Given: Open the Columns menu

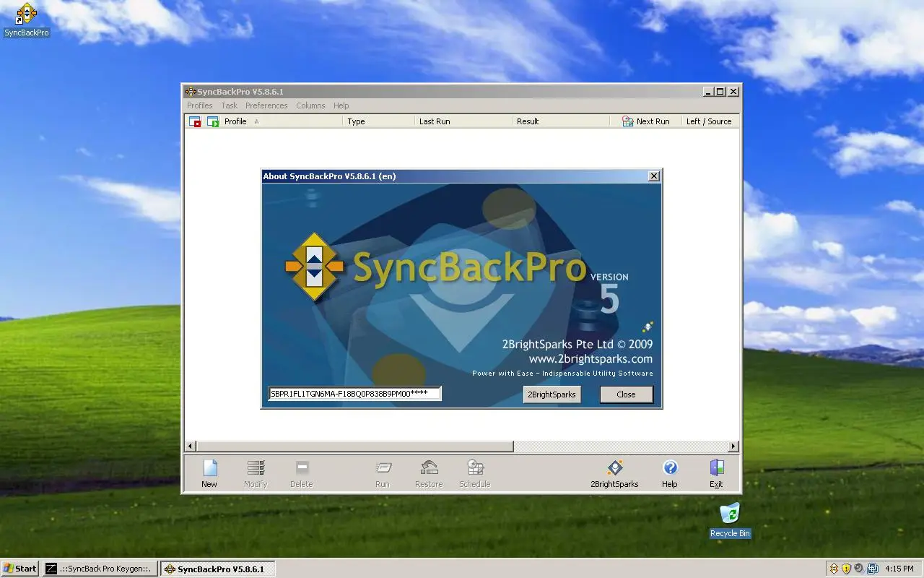Looking at the screenshot, I should (x=310, y=105).
